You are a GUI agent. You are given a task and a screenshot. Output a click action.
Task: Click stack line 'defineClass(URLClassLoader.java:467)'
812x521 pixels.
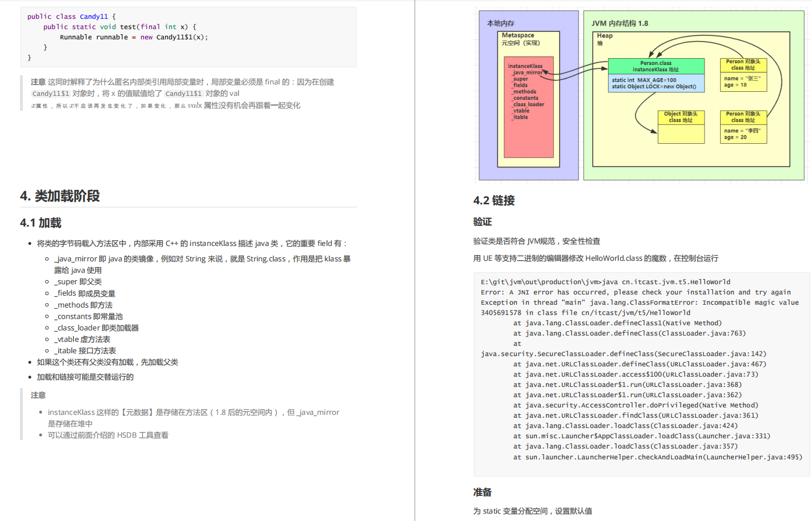pos(640,364)
